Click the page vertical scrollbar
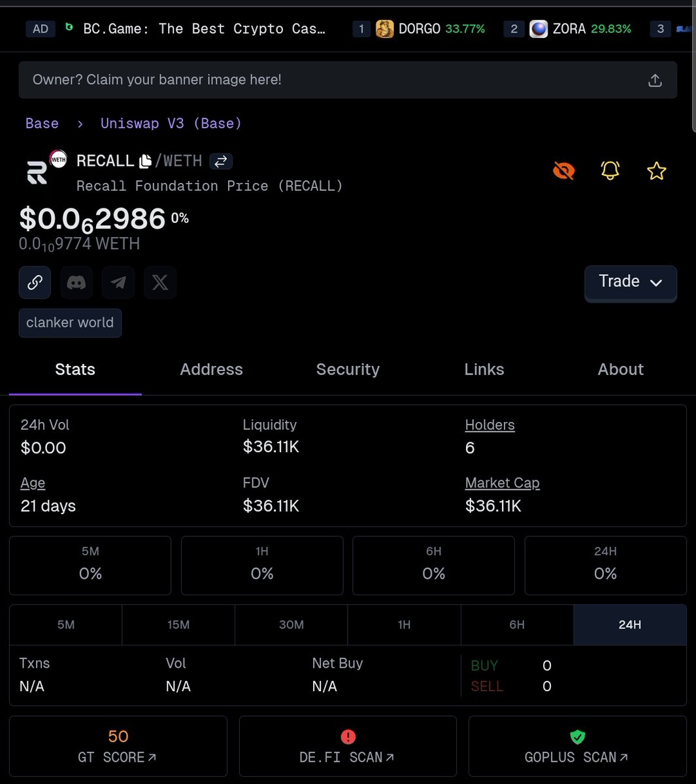The width and height of the screenshot is (696, 784). coord(693,65)
